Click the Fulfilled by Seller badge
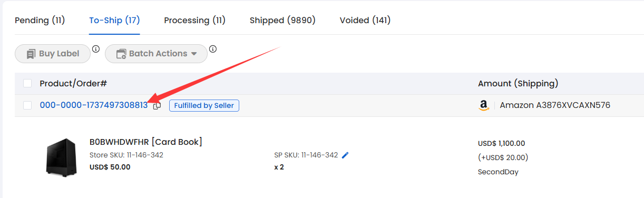This screenshot has width=644, height=198. coord(204,105)
